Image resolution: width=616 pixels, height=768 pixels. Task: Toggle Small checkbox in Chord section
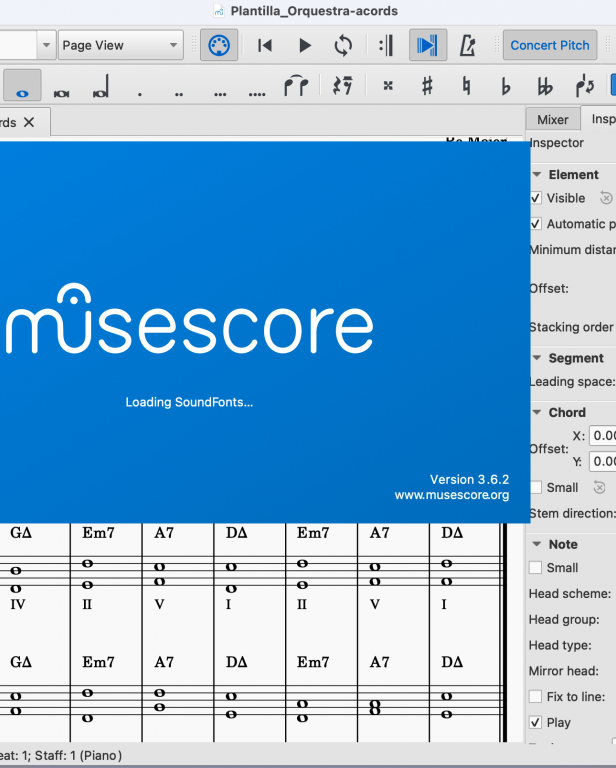coord(536,487)
